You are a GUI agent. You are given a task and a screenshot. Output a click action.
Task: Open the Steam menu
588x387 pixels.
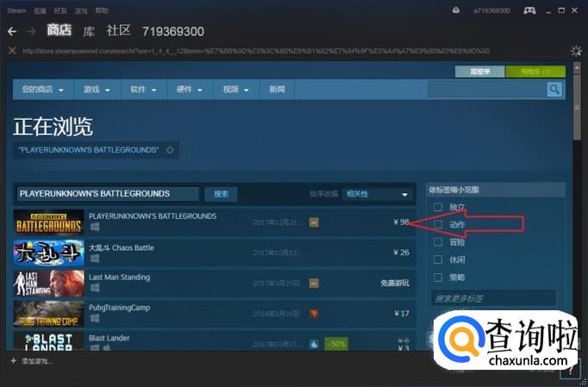tap(16, 10)
